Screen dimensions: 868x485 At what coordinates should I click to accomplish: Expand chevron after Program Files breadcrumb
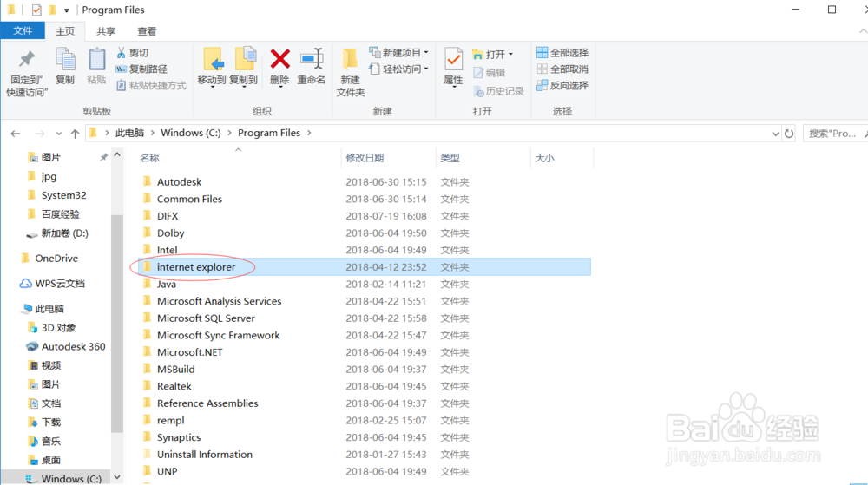click(309, 133)
